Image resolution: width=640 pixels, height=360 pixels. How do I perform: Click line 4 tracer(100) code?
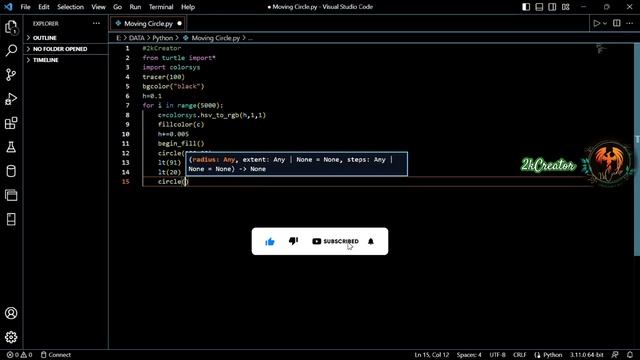[163, 77]
